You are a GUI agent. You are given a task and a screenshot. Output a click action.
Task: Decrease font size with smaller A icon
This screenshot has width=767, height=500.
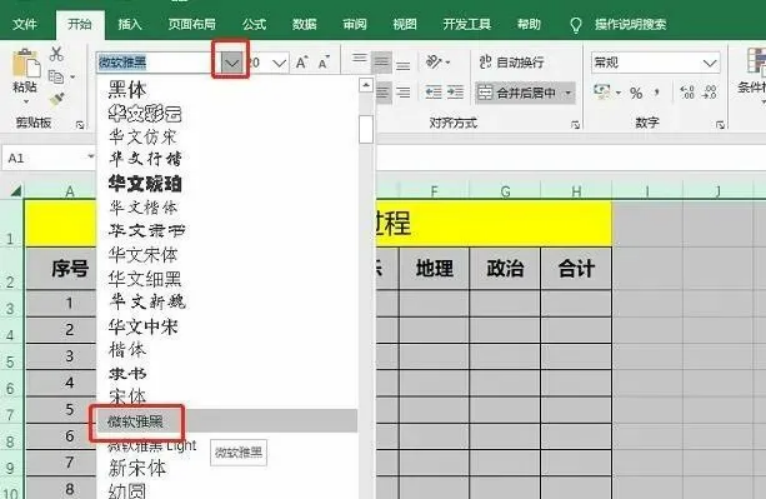[x=323, y=63]
